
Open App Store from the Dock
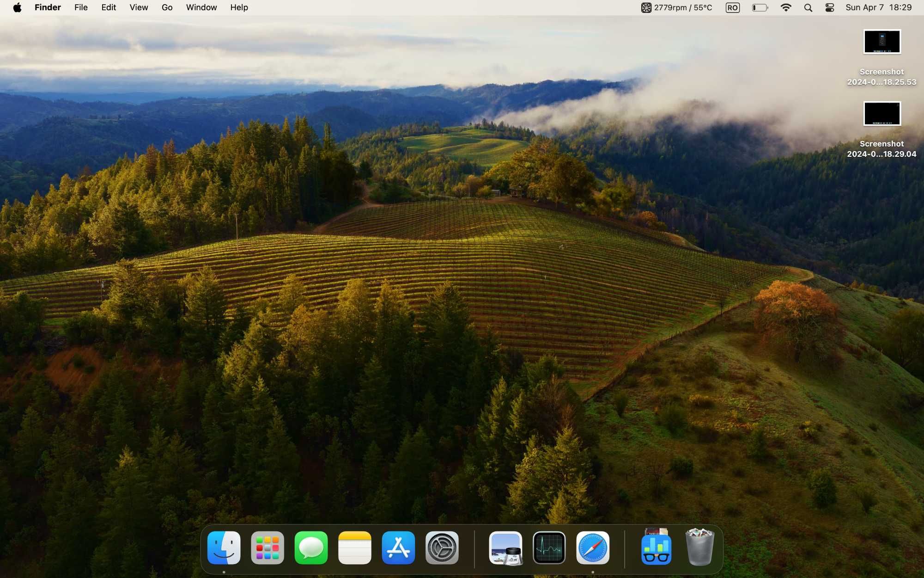(398, 548)
